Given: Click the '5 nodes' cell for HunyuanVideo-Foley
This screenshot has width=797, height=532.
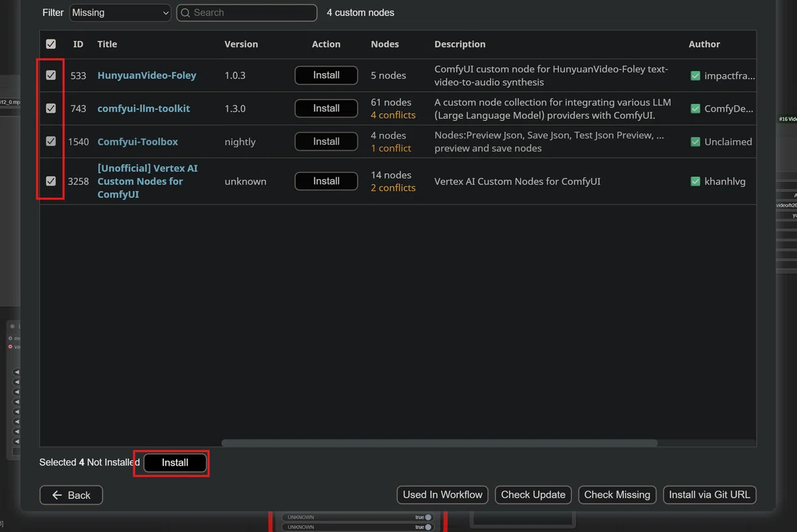Looking at the screenshot, I should [389, 76].
